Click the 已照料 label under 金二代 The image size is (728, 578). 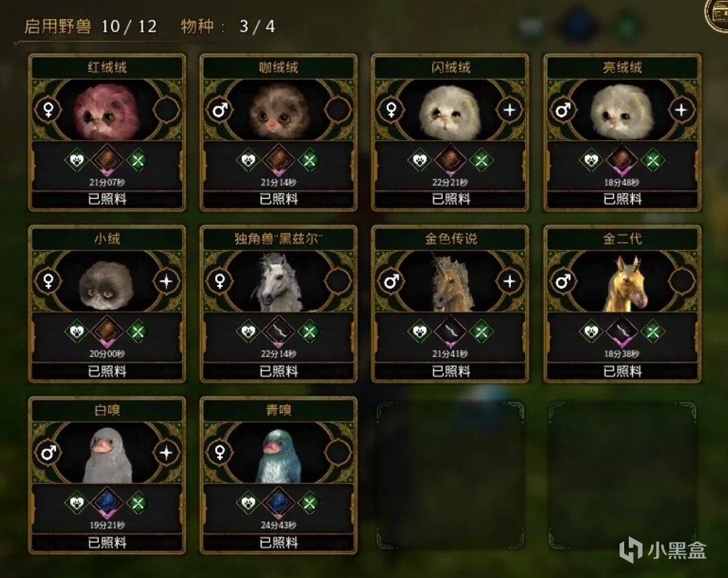pyautogui.click(x=622, y=371)
